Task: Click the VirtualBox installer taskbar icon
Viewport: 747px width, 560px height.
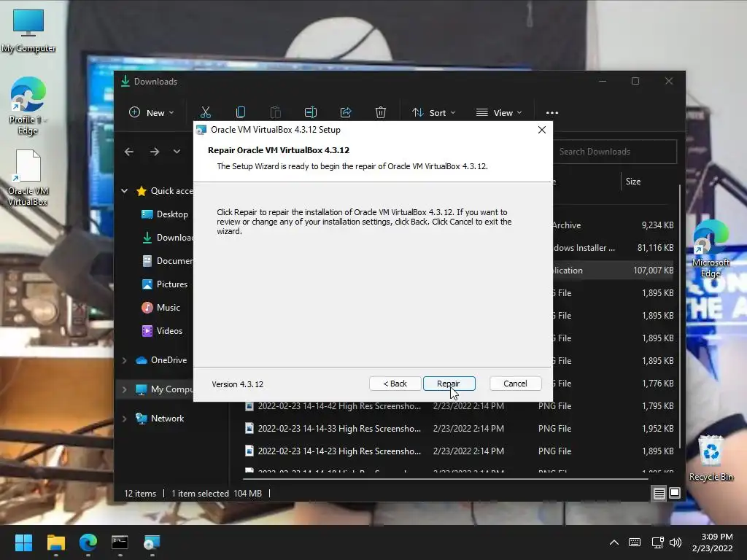Action: point(152,542)
